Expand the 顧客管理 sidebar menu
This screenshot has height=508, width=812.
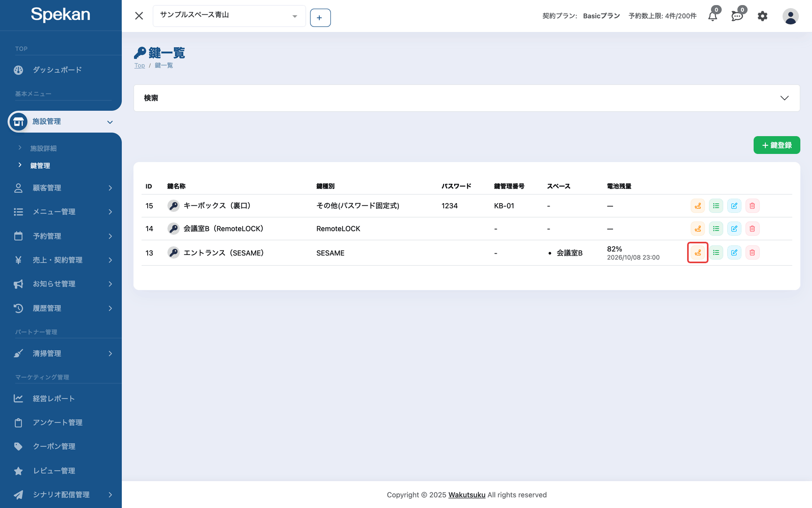coord(63,188)
